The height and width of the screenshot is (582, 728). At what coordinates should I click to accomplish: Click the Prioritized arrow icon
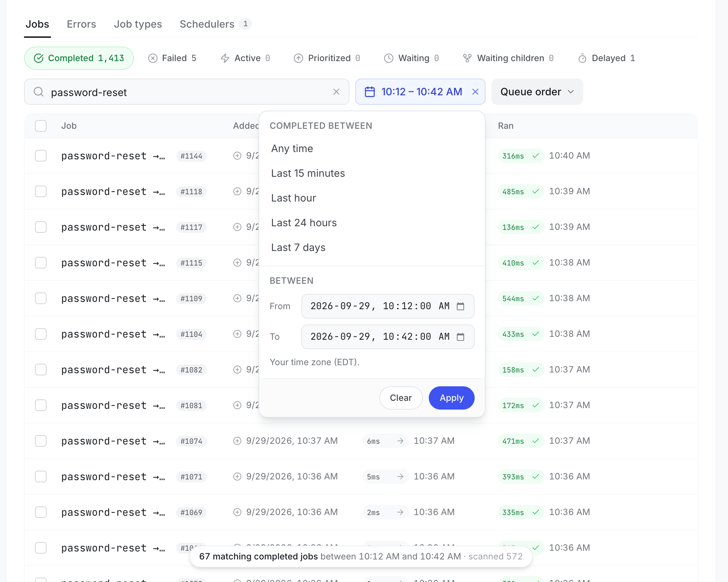[298, 58]
